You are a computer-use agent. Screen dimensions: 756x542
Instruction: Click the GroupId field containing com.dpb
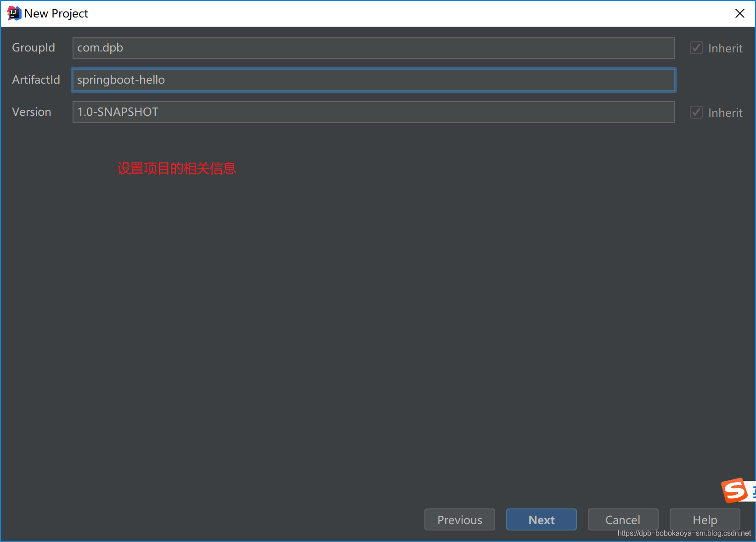tap(373, 48)
